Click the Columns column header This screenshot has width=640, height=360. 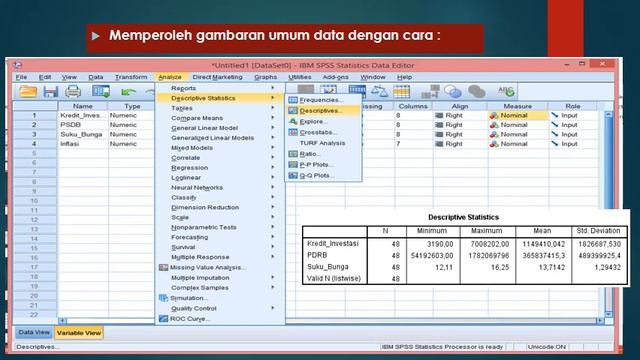(x=413, y=106)
